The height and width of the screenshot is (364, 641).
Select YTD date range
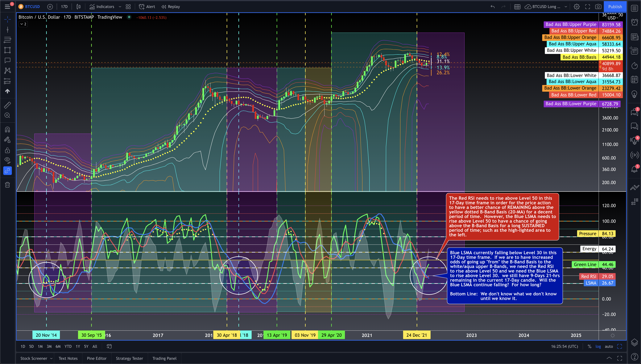(x=68, y=346)
